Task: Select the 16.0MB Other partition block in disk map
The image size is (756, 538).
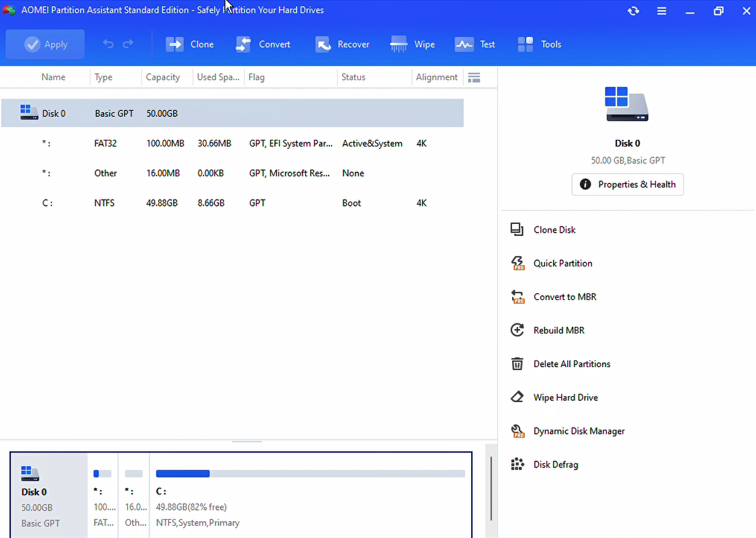Action: (134, 496)
